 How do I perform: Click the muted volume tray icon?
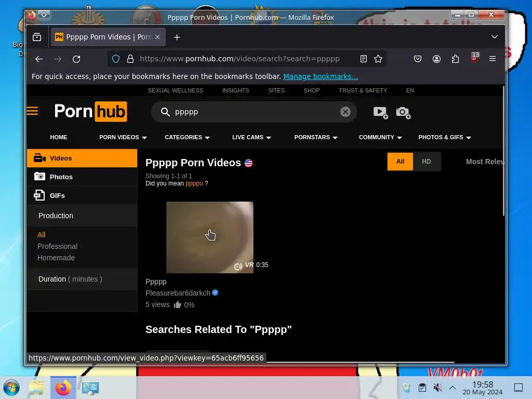pos(437,388)
